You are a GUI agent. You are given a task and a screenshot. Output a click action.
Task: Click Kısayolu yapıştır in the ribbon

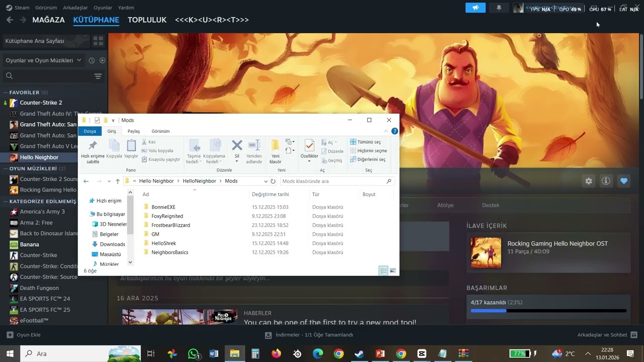(160, 159)
